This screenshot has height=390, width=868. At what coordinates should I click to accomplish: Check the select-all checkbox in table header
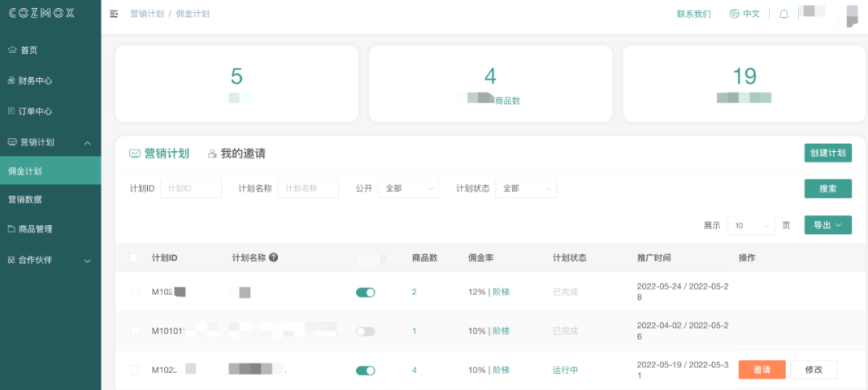(133, 258)
